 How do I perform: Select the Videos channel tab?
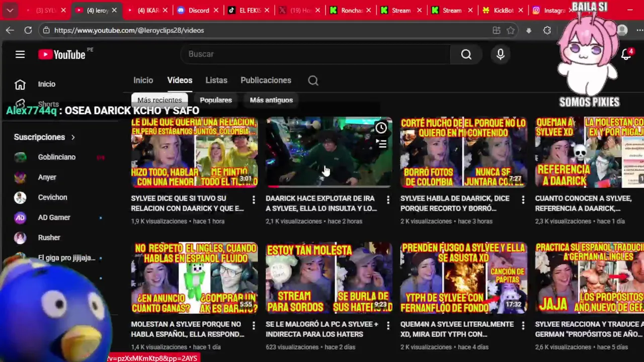coord(180,80)
